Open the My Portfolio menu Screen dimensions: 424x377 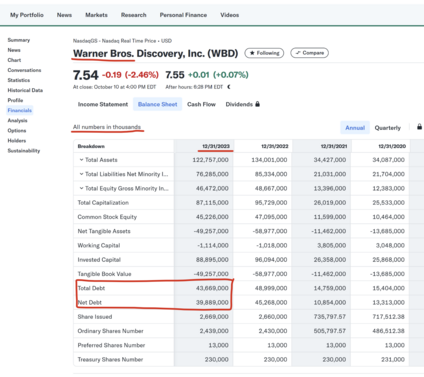coord(27,15)
